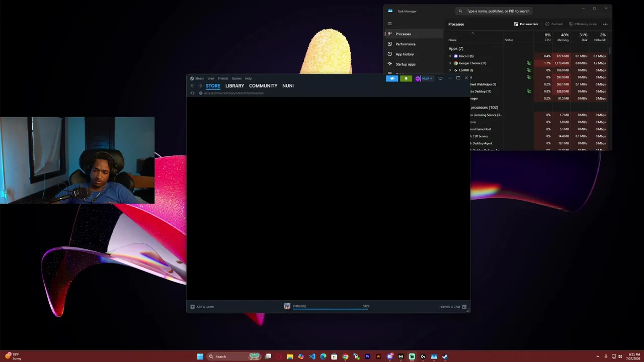Open Steam notifications bell

(x=406, y=78)
